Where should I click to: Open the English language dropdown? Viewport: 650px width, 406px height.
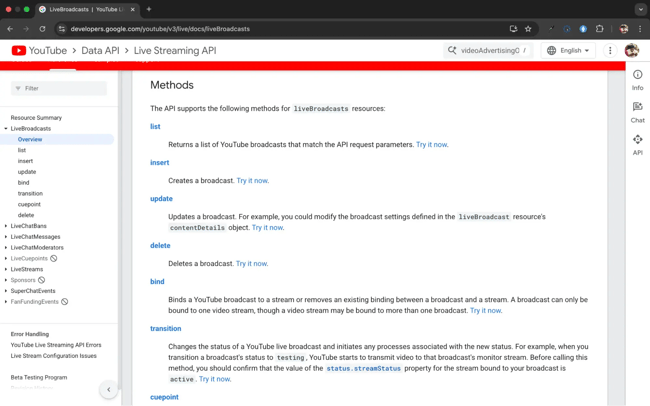(x=568, y=51)
